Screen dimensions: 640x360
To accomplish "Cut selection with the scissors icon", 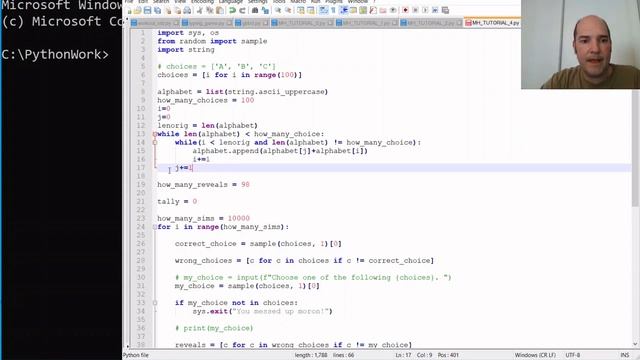I will click(x=200, y=10).
